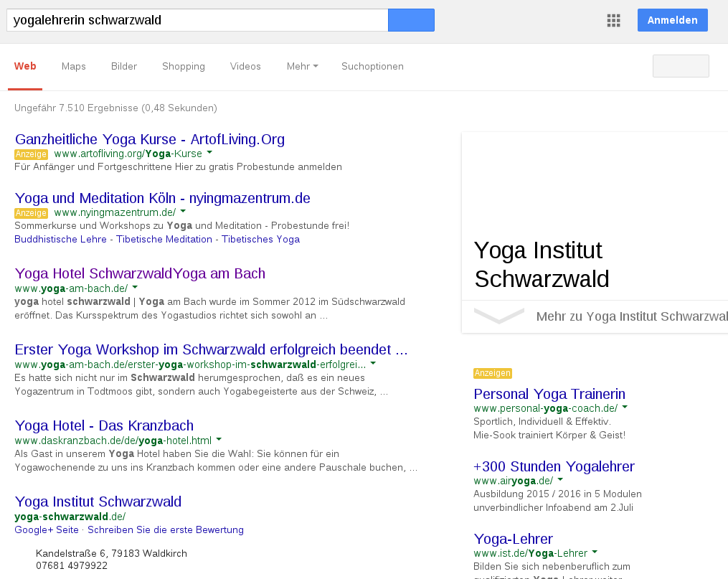Open Personal Yoga Trainerin ad link
Screen dimensions: 728x579
[549, 394]
